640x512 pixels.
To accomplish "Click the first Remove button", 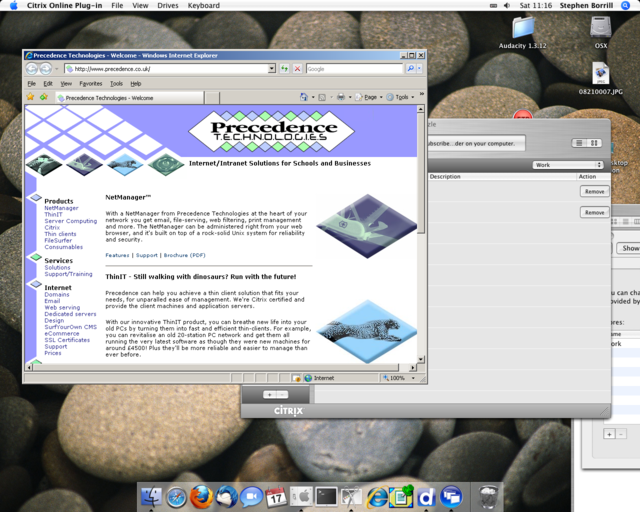I will [594, 191].
